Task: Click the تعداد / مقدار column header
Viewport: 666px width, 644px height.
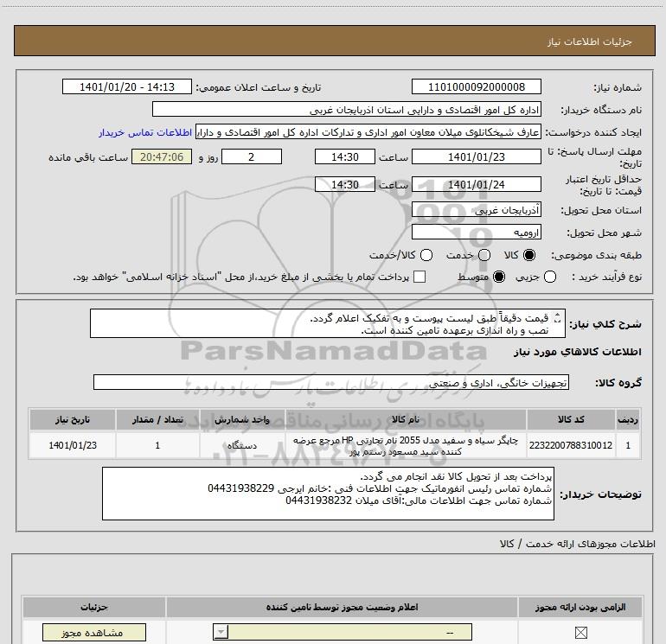Action: [157, 419]
